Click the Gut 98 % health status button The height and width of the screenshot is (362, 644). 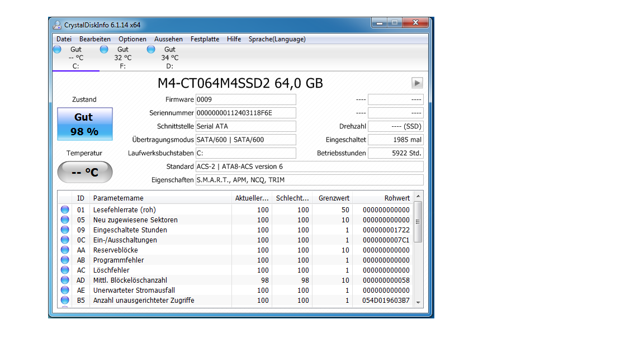click(84, 124)
